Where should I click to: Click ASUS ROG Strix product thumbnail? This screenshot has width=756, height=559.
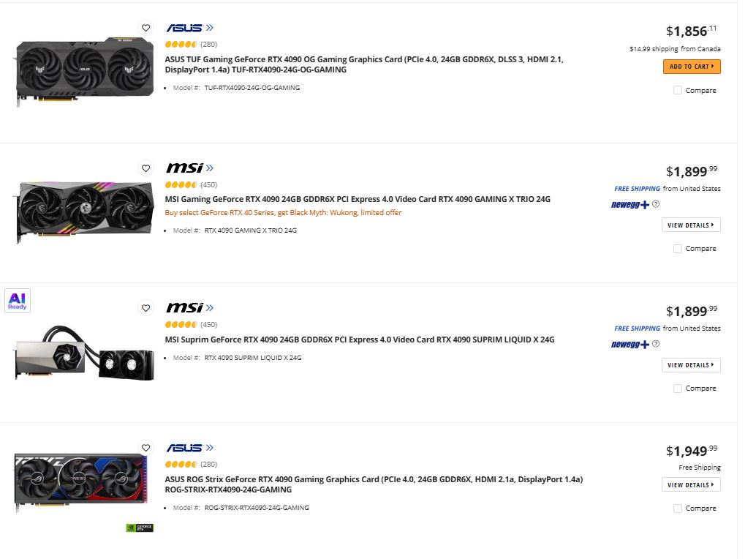[x=80, y=481]
